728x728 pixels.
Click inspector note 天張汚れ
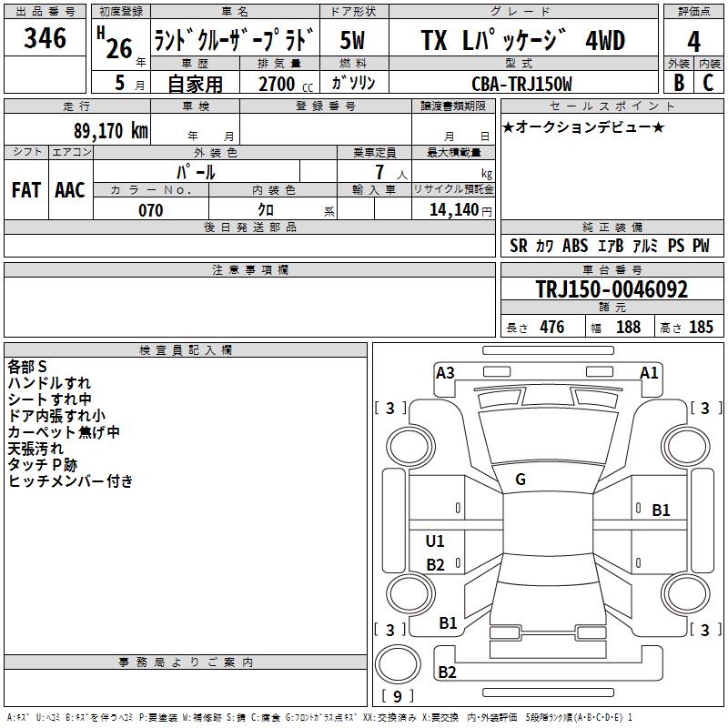(x=35, y=448)
